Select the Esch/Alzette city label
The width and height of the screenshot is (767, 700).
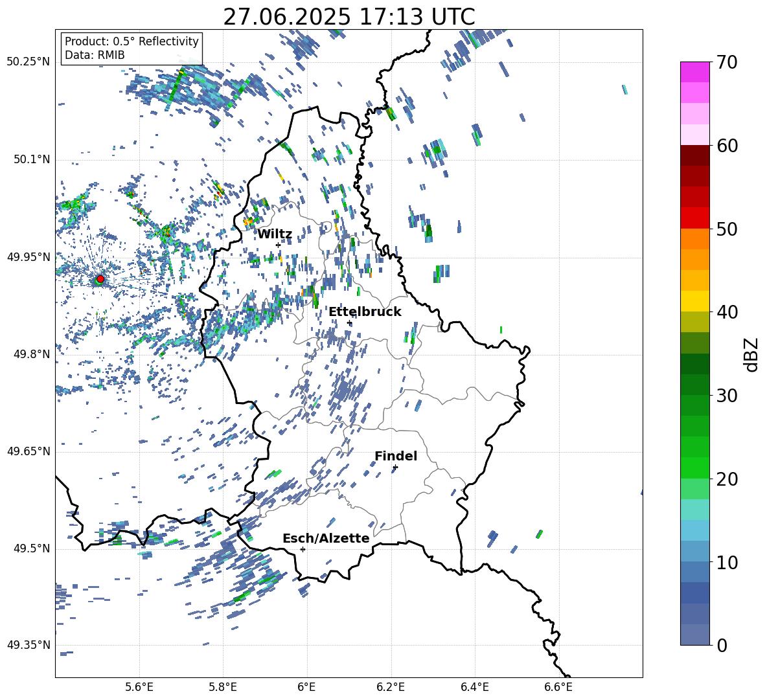326,538
